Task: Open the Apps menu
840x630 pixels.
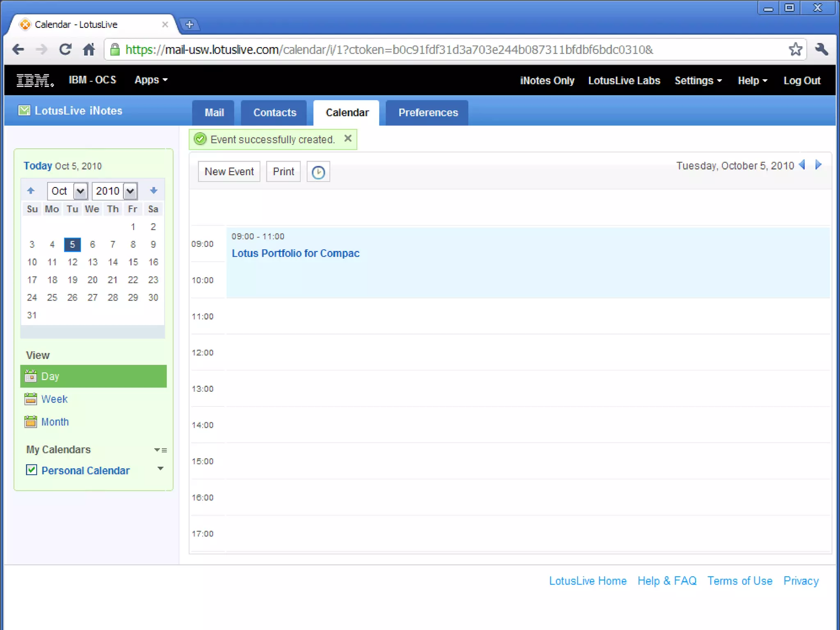Action: 151,80
